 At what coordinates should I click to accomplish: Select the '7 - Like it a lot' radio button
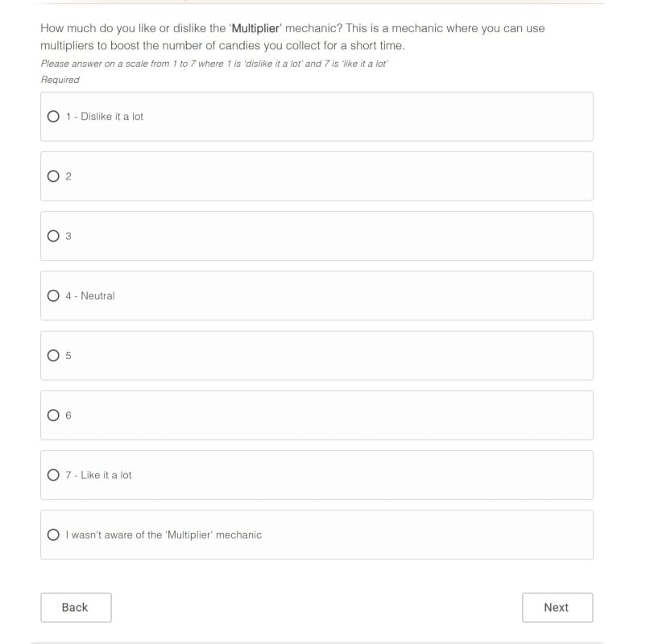click(53, 475)
